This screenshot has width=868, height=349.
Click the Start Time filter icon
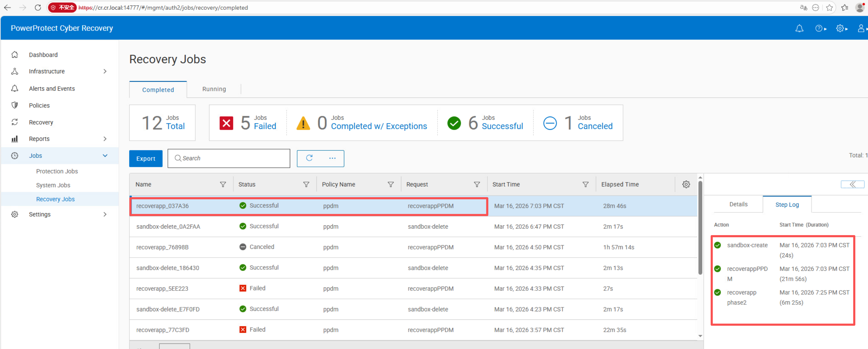pyautogui.click(x=585, y=184)
